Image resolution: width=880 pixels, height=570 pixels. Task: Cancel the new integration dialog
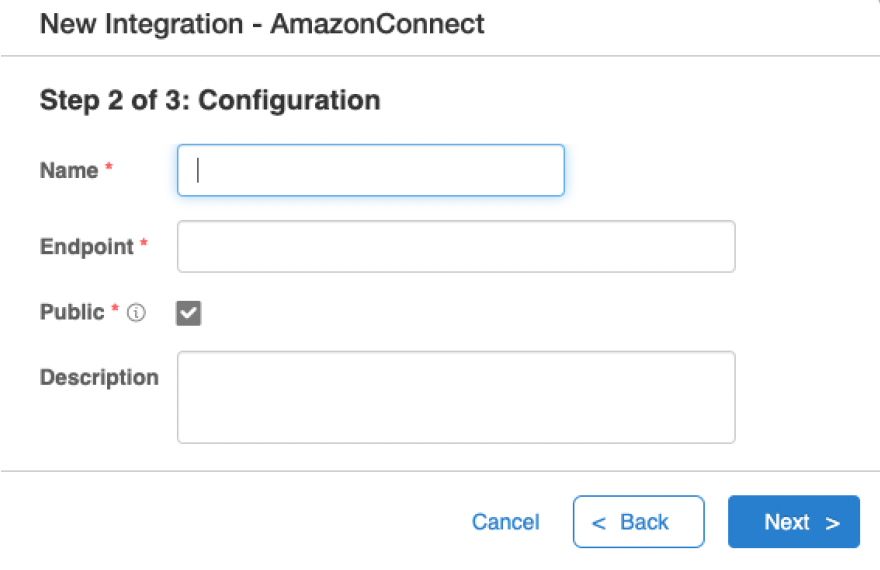(505, 522)
